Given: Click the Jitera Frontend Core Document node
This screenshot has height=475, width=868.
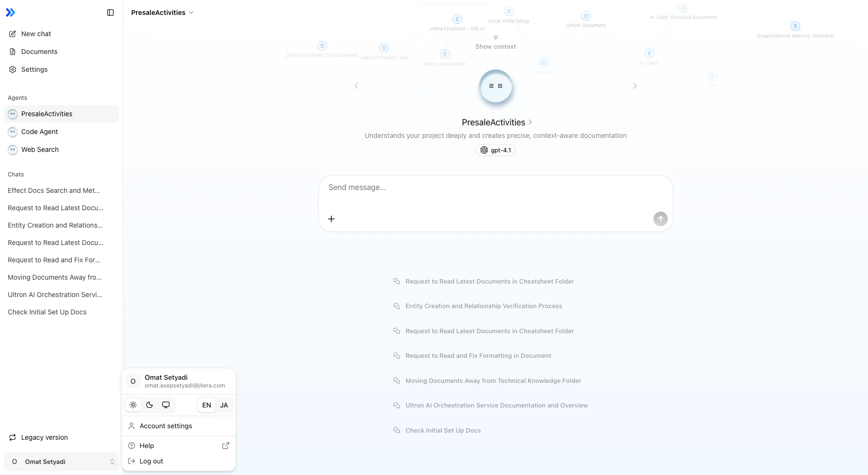Looking at the screenshot, I should pos(322,46).
